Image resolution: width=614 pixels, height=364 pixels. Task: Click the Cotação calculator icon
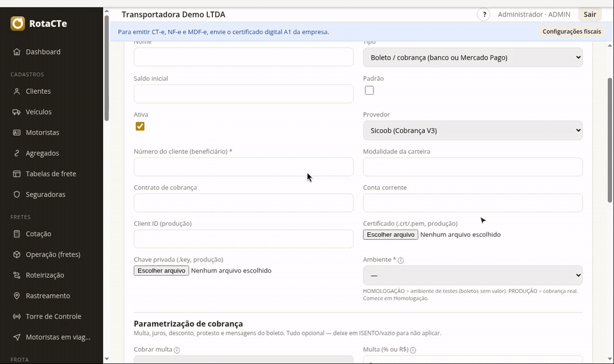click(x=17, y=234)
